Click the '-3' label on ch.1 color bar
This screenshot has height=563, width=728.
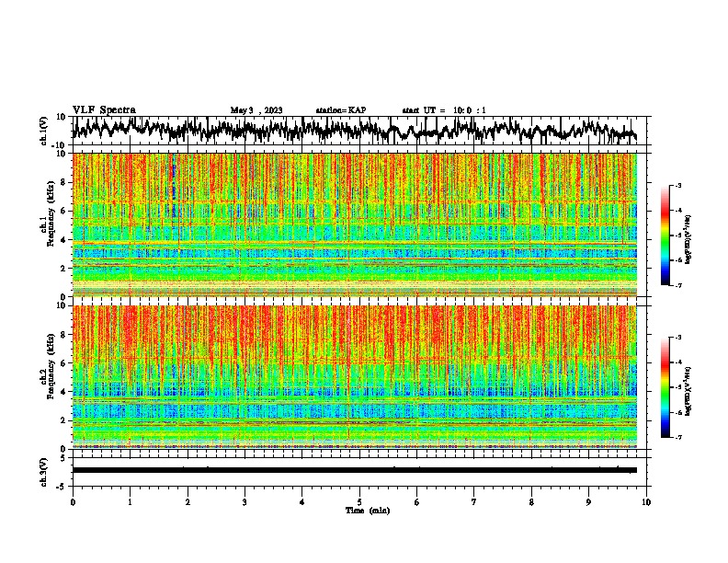pyautogui.click(x=677, y=186)
